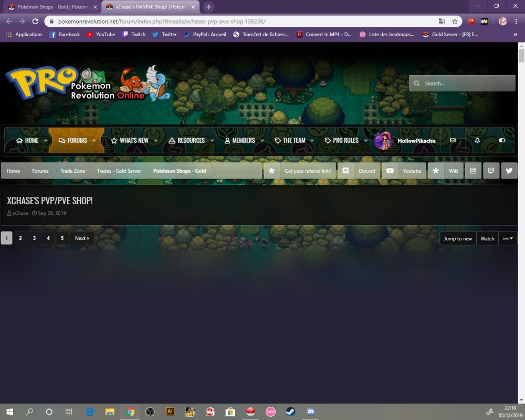This screenshot has height=420, width=525.
Task: Expand the Home menu dropdown arrow
Action: point(46,140)
